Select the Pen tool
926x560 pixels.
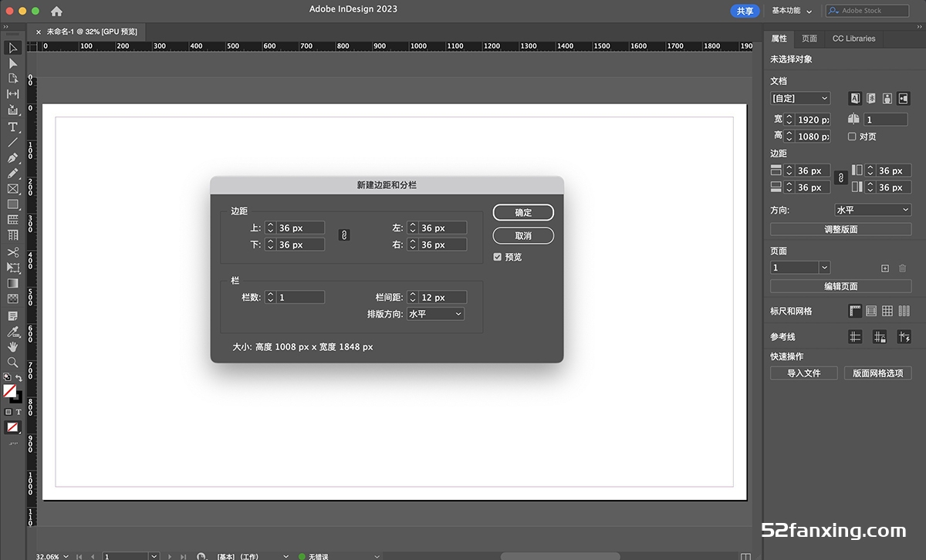pyautogui.click(x=13, y=157)
